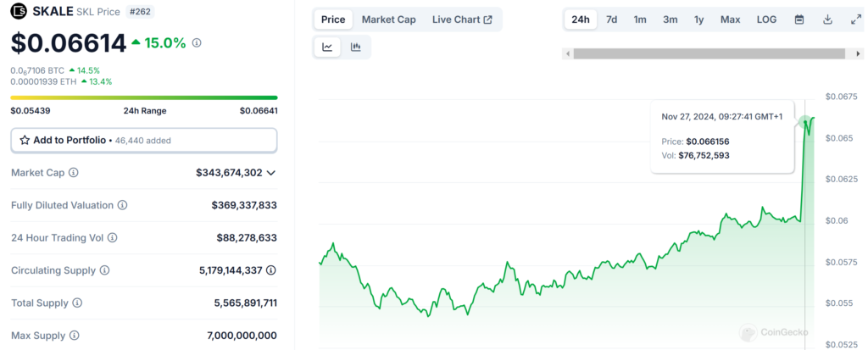The width and height of the screenshot is (868, 350).
Task: Select the 7d time range
Action: coord(611,19)
